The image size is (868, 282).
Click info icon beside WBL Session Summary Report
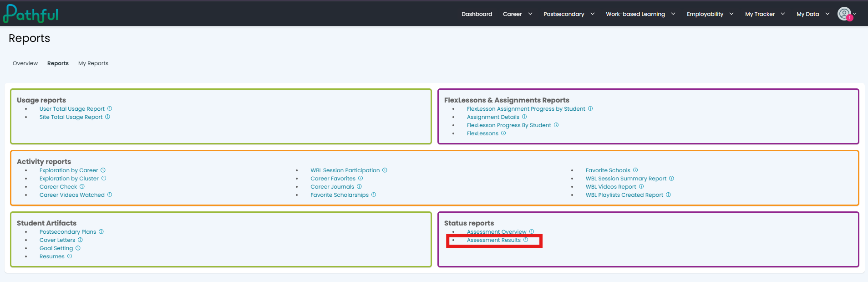pyautogui.click(x=671, y=178)
